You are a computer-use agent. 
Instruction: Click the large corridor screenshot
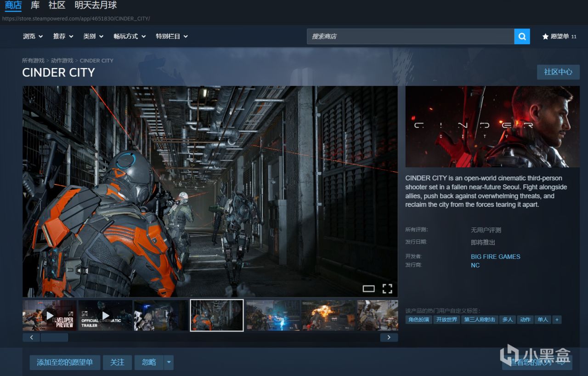210,191
